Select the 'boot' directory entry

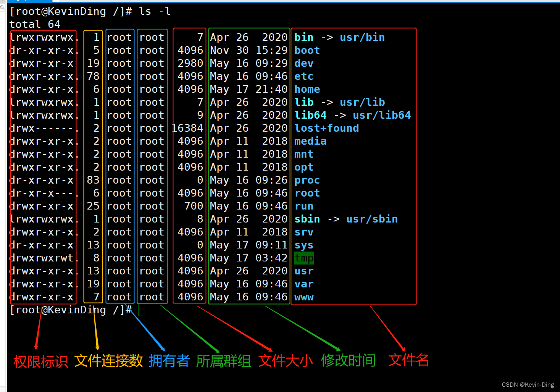pyautogui.click(x=307, y=50)
